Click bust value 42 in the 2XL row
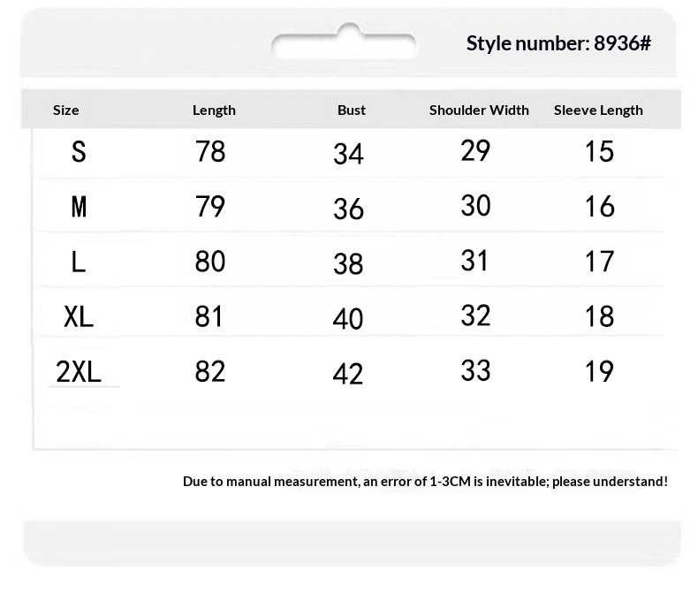 348,374
